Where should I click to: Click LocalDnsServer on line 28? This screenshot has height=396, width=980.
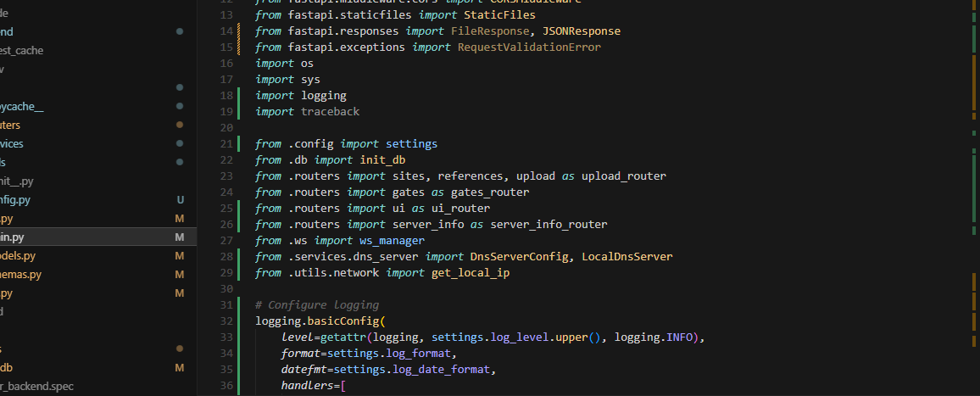626,256
